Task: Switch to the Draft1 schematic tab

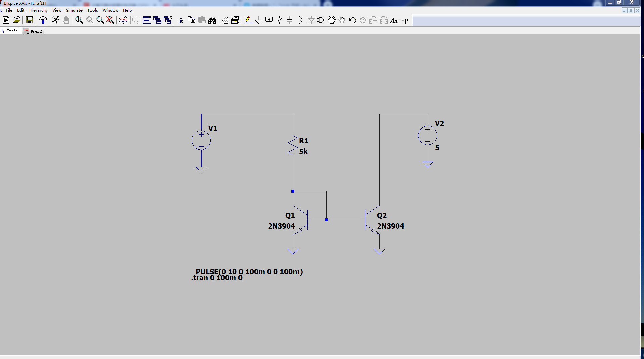Action: point(11,31)
